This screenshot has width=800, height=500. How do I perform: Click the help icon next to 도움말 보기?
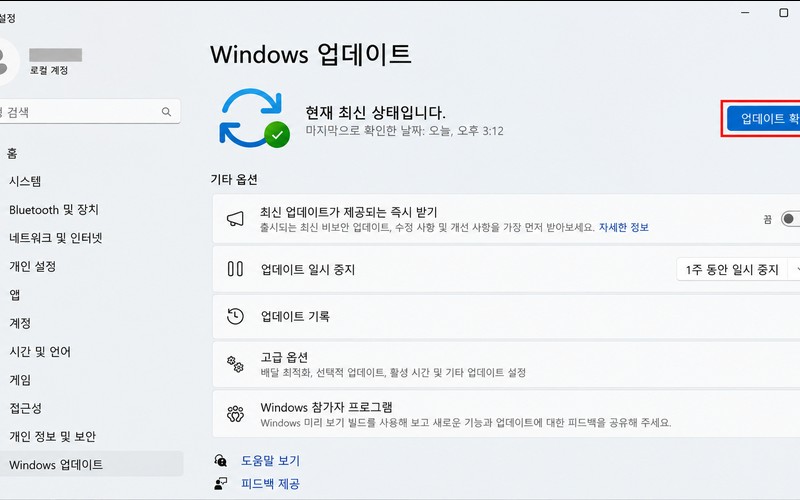point(220,461)
